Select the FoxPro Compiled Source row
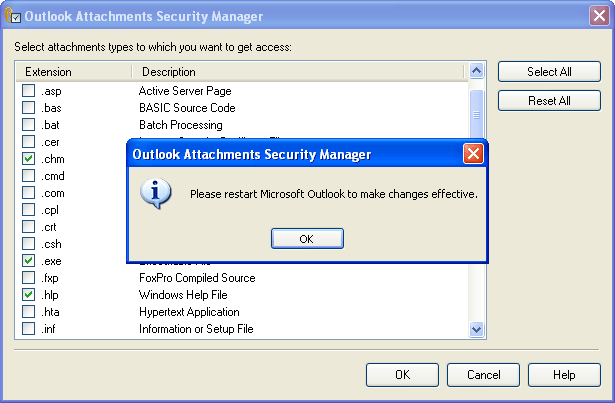Image resolution: width=615 pixels, height=403 pixels. point(242,278)
